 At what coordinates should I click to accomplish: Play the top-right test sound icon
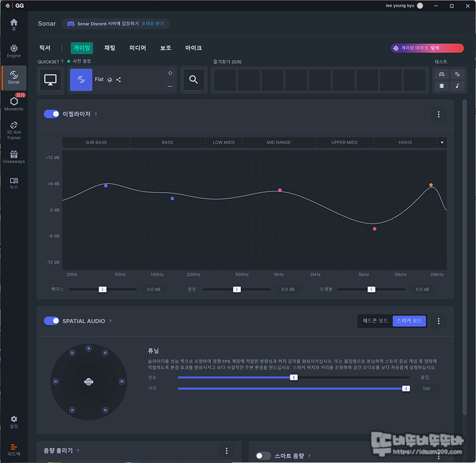[x=457, y=75]
